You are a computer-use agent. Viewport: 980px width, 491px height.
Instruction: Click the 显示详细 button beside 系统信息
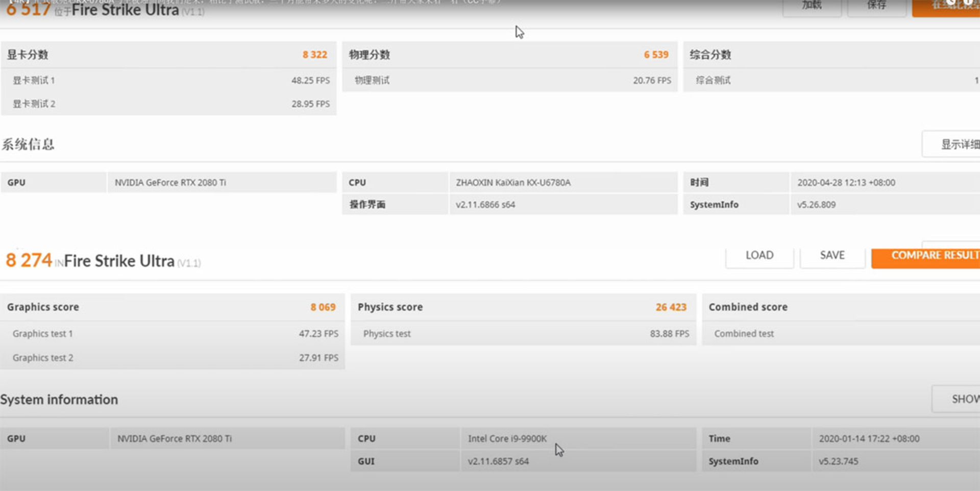point(951,144)
